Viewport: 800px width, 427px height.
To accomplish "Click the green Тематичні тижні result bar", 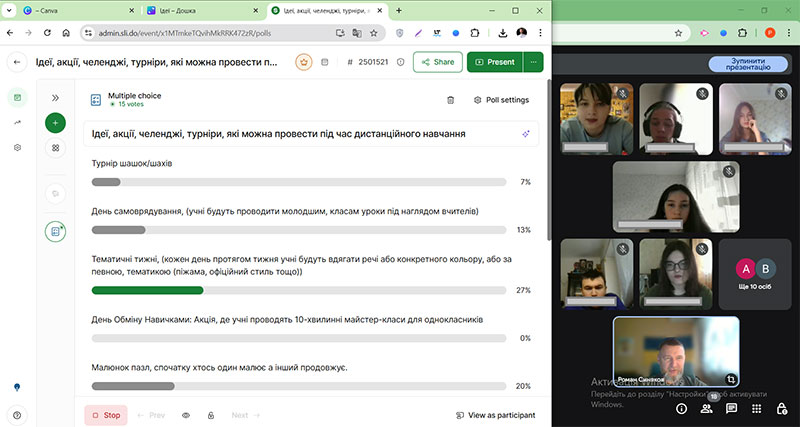I will pos(147,290).
